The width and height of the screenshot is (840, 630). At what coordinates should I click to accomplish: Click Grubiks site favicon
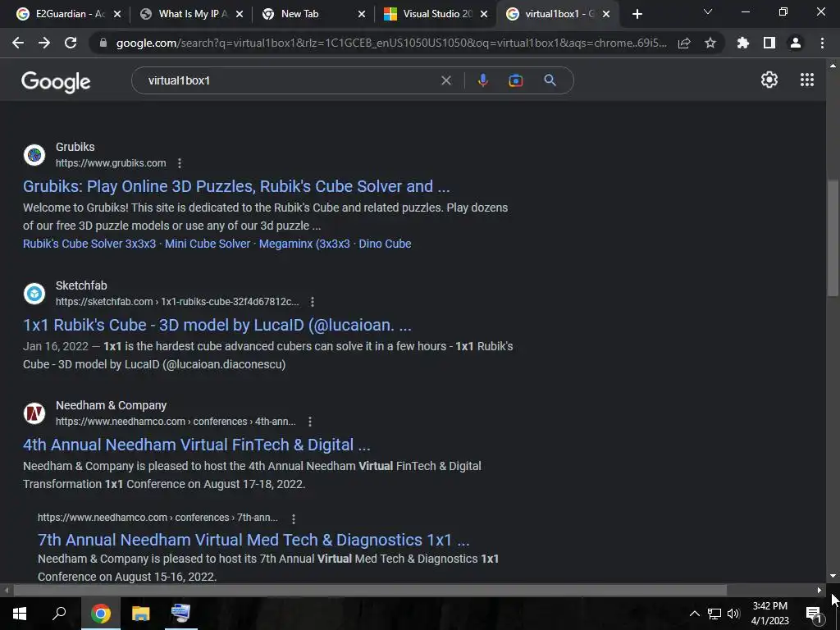pos(34,155)
